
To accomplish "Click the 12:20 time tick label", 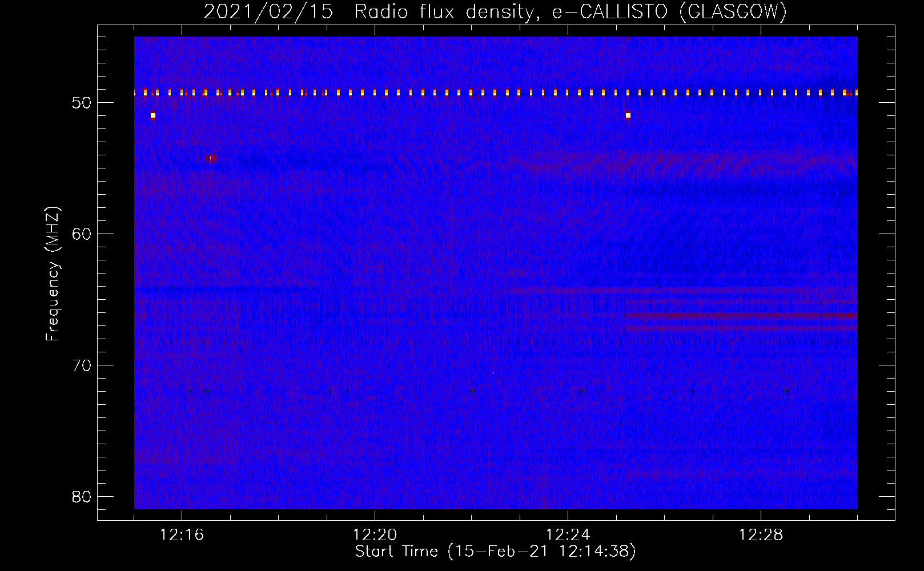I will (375, 535).
